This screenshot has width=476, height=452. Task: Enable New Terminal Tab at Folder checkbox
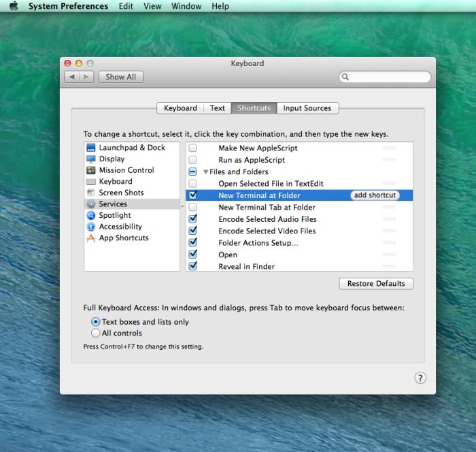192,208
